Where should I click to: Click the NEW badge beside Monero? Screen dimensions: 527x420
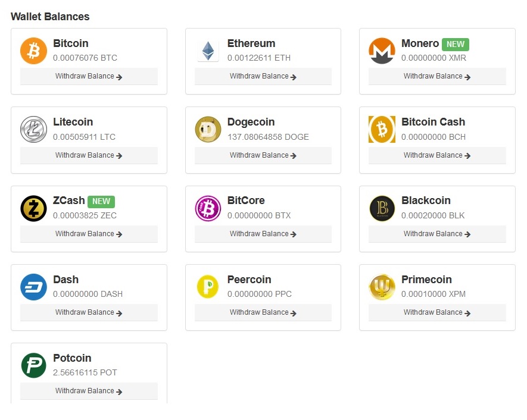click(456, 44)
